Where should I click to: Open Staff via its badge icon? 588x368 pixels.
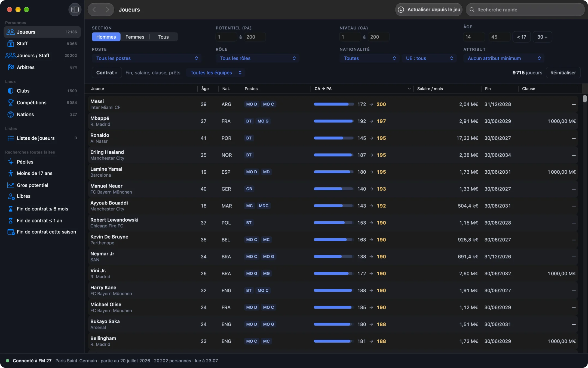pyautogui.click(x=10, y=44)
